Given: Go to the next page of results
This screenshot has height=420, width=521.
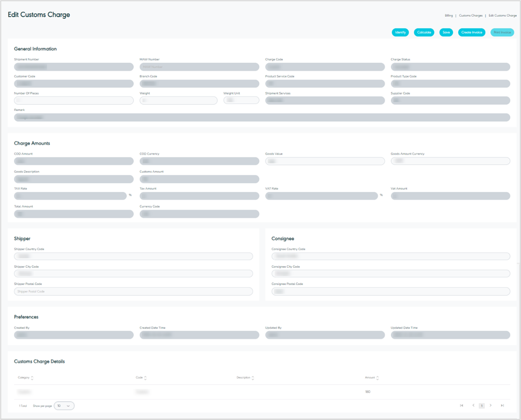Looking at the screenshot, I should pos(492,405).
